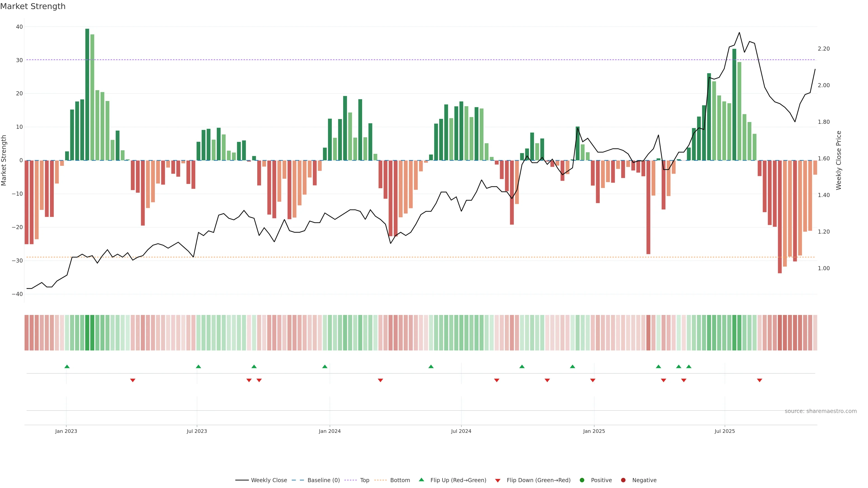Click the last red flip-down marker after Jul 2025
The height and width of the screenshot is (488, 868).
point(759,380)
